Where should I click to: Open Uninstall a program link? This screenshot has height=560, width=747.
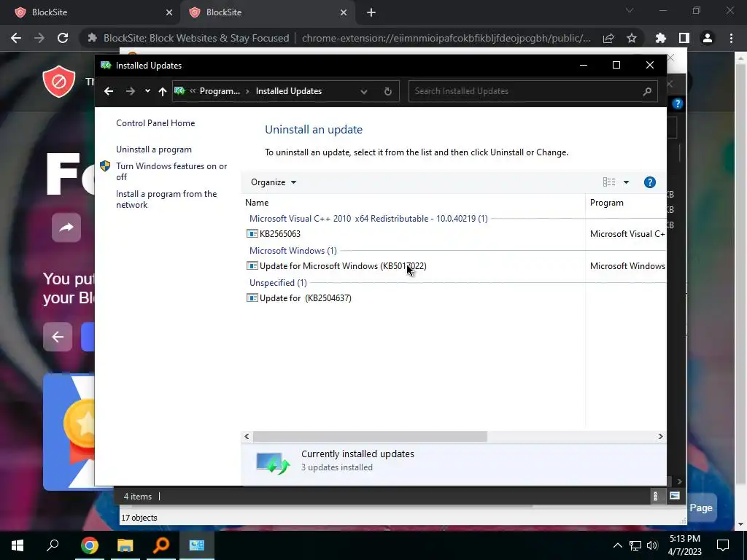click(x=154, y=149)
